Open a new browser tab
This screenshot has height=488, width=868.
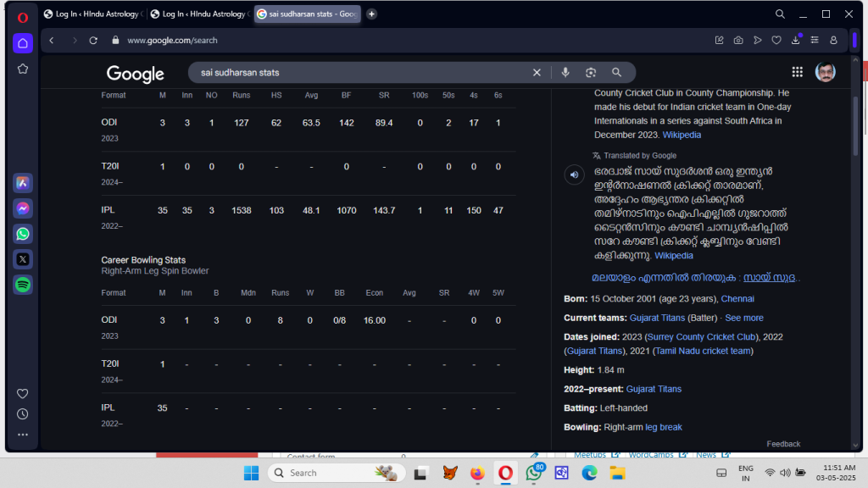(371, 14)
